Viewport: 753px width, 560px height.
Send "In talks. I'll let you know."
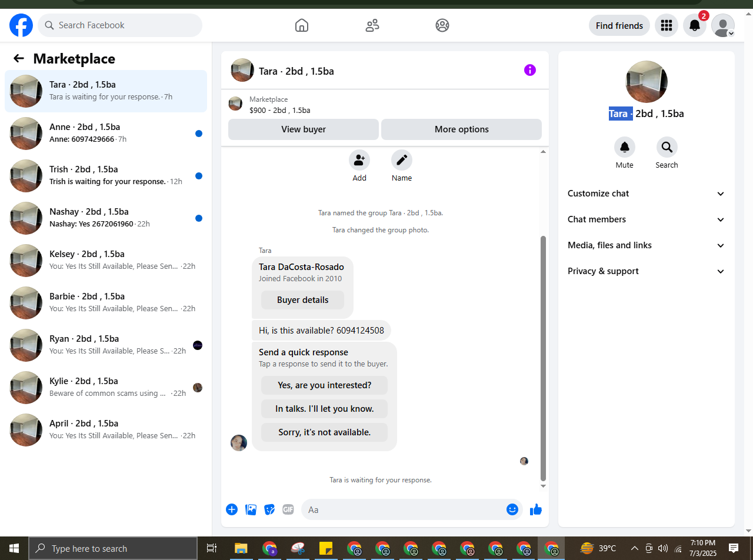[x=325, y=409]
